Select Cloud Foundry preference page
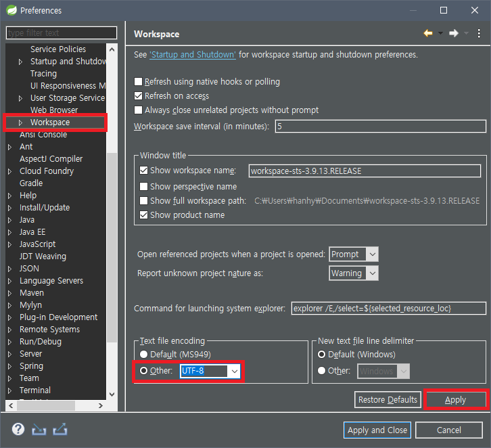Viewport: 491px width, 448px height. pyautogui.click(x=47, y=171)
